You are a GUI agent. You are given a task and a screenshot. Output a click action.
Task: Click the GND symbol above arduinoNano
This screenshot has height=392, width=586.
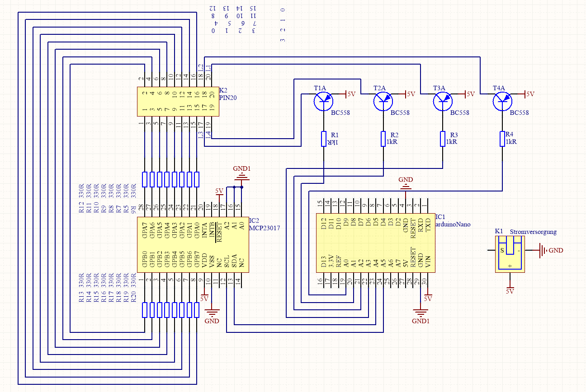coord(406,184)
